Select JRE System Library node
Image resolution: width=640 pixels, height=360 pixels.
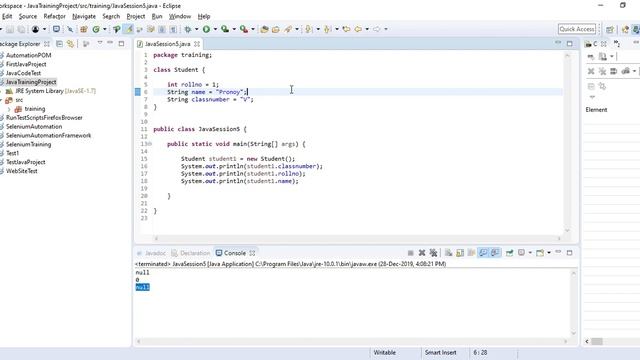tap(56, 91)
